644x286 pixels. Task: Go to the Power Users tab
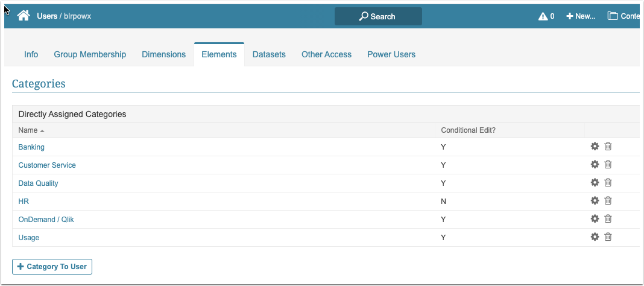click(x=391, y=54)
